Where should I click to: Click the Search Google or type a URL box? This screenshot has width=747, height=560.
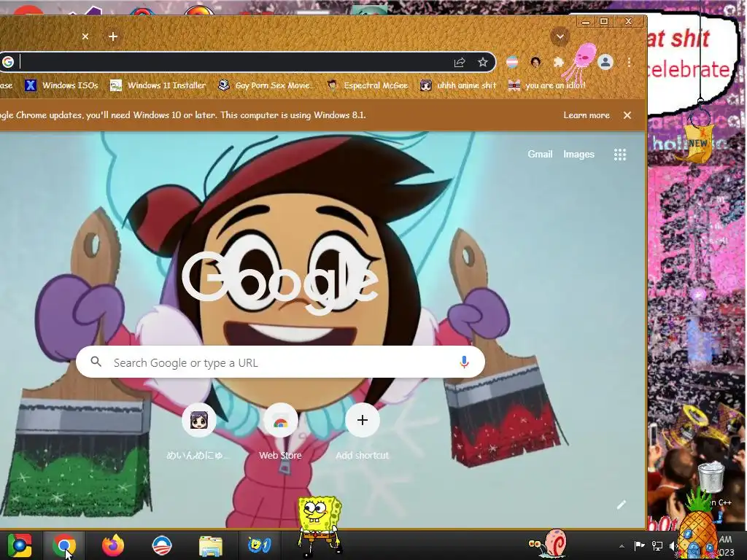[280, 362]
